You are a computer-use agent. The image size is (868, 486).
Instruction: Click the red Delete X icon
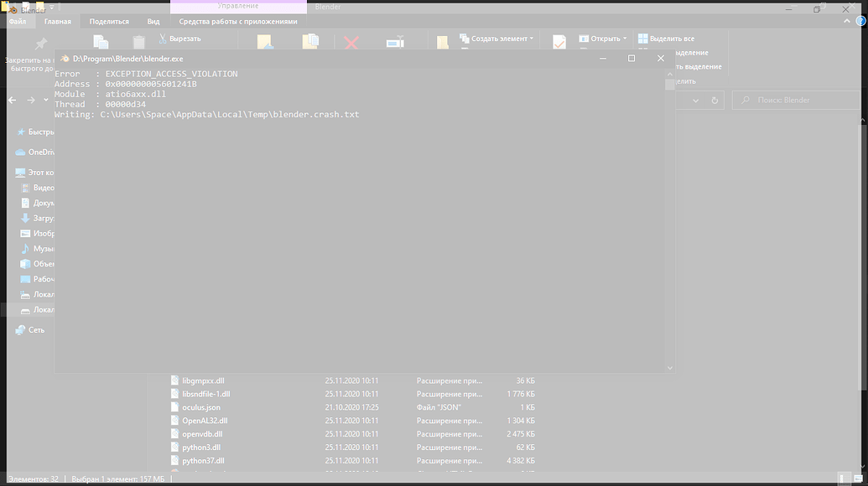(x=351, y=43)
